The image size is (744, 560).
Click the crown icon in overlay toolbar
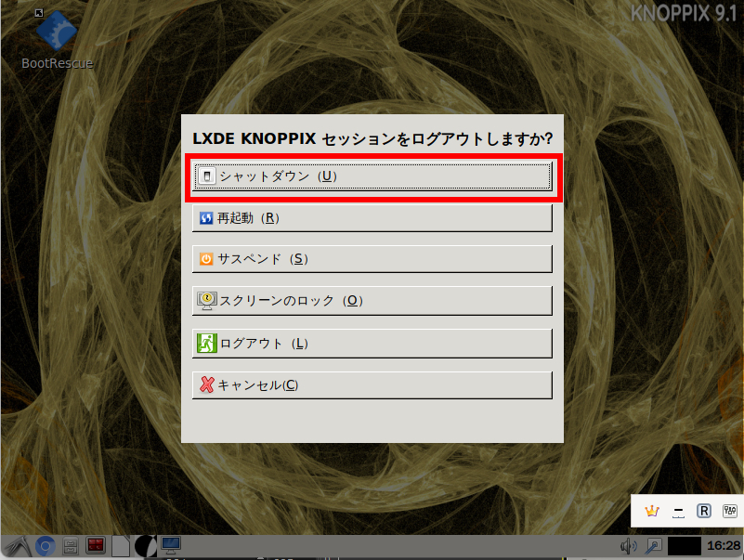652,511
